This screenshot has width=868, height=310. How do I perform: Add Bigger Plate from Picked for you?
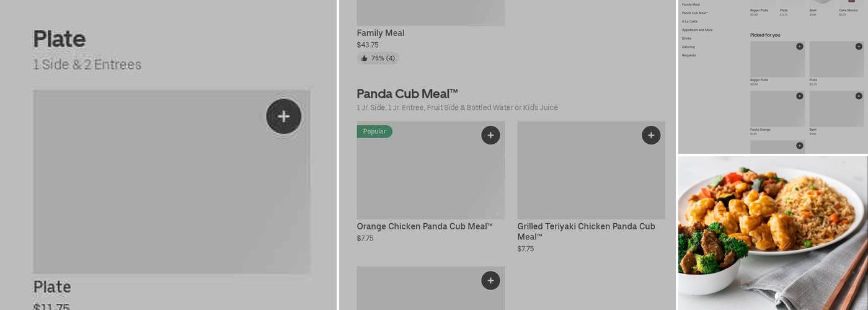click(799, 46)
